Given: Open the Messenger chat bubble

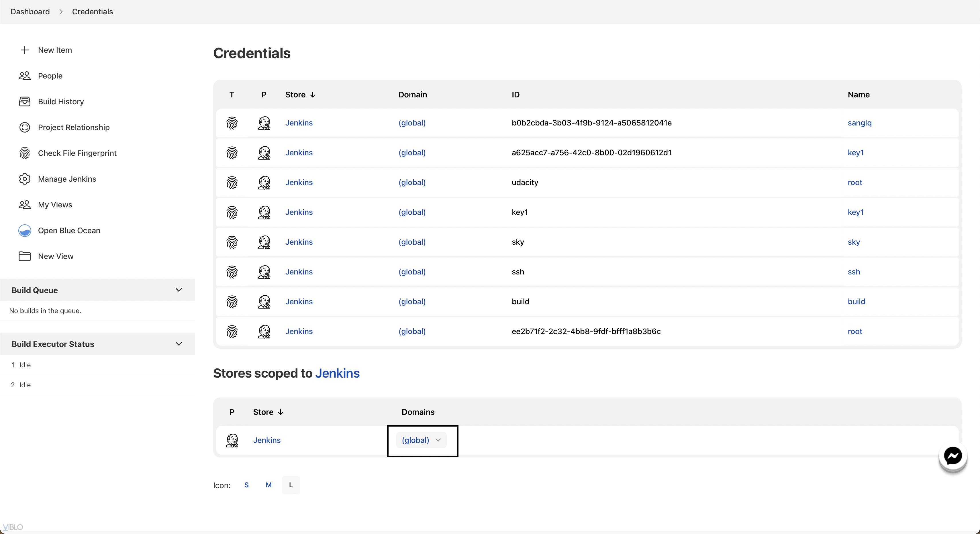Looking at the screenshot, I should (x=952, y=457).
